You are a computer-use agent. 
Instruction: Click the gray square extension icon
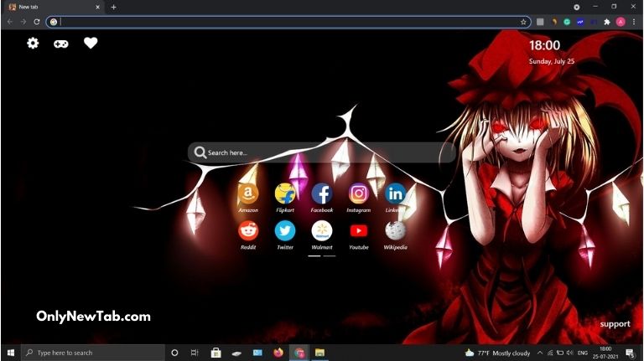coord(540,22)
